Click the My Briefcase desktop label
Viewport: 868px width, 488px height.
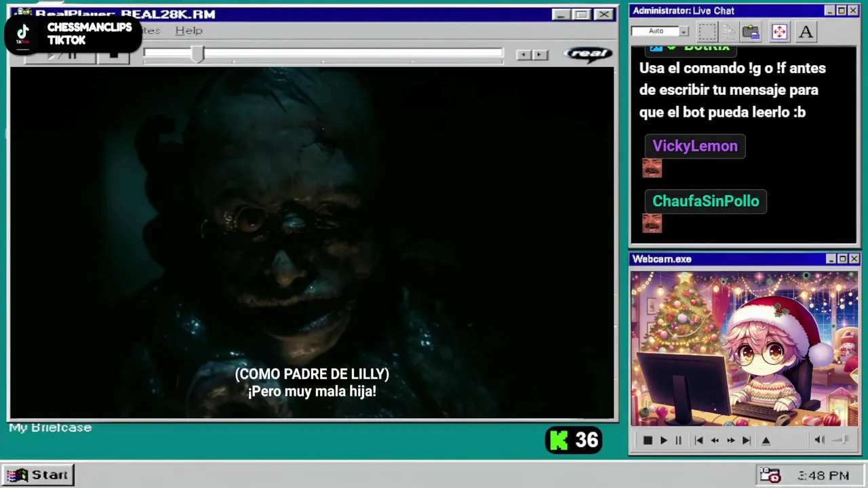(x=50, y=428)
